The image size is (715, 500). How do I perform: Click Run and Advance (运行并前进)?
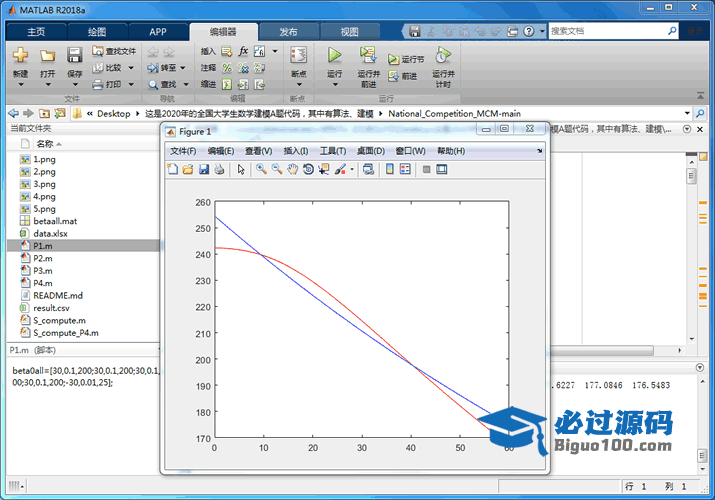point(368,66)
